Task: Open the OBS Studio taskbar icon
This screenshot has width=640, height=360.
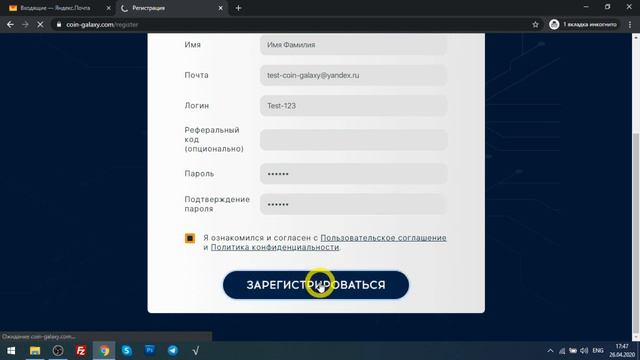Action: pos(58,351)
